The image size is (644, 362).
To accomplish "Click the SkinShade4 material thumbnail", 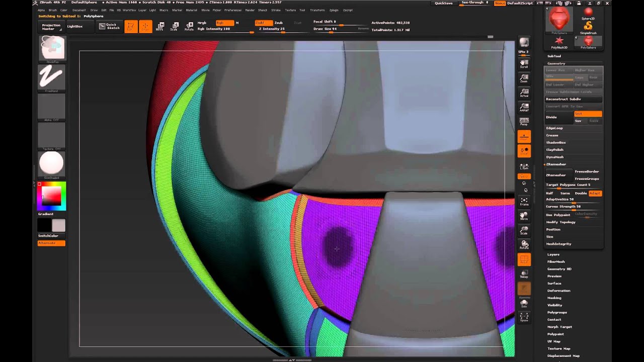I will 51,164.
